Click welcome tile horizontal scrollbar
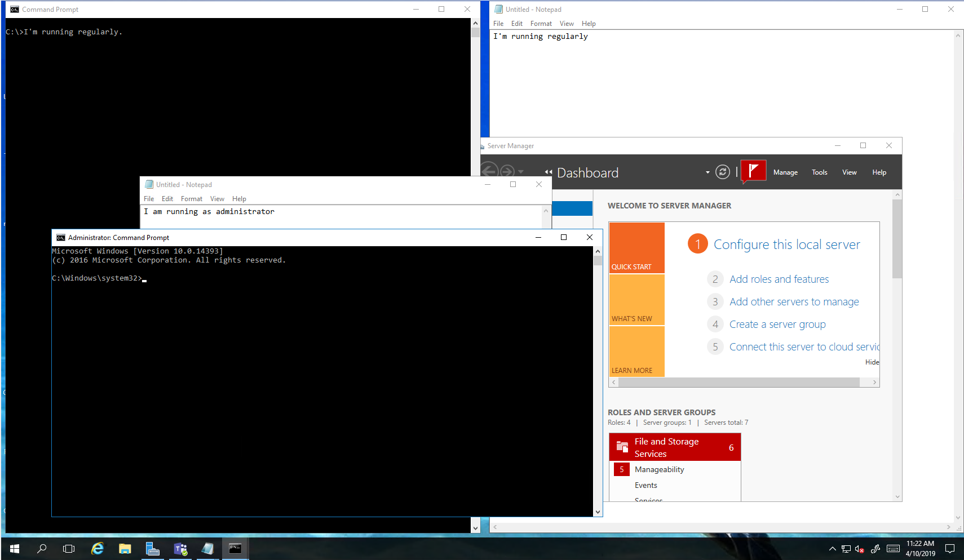The image size is (964, 560). point(739,382)
